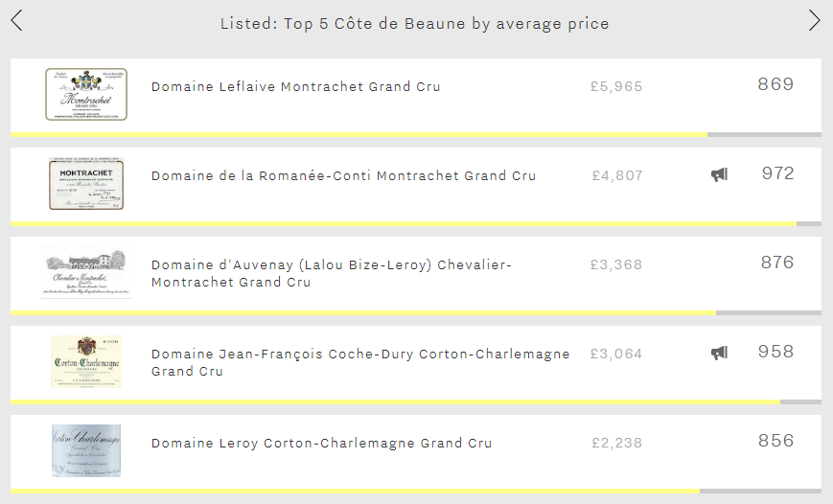833x504 pixels.
Task: Open Domaine de la Romanée-Conti Montrachet link
Action: (344, 175)
